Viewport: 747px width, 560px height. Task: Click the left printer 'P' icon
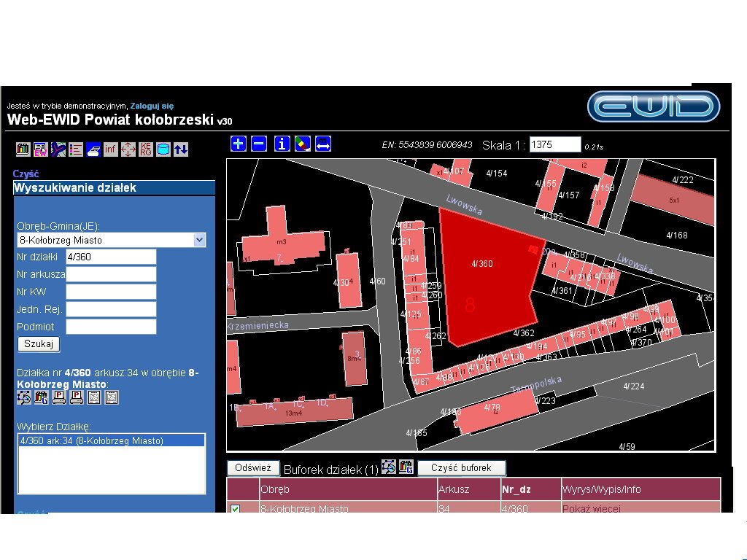click(59, 397)
